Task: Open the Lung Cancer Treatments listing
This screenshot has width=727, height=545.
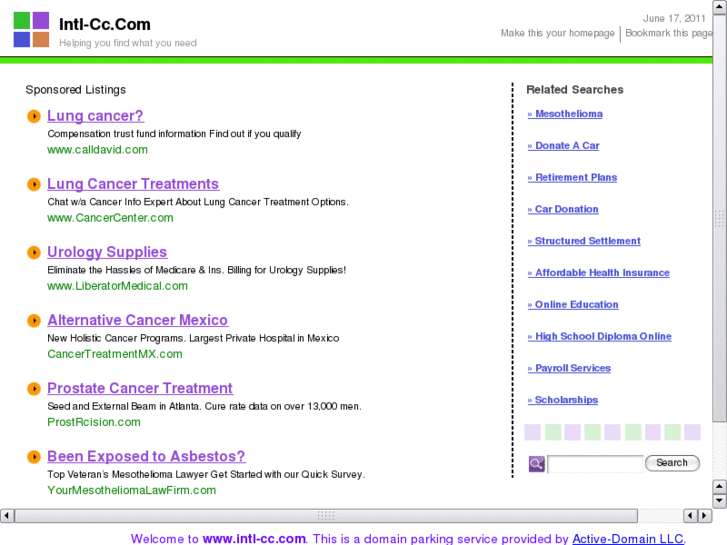Action: click(133, 184)
